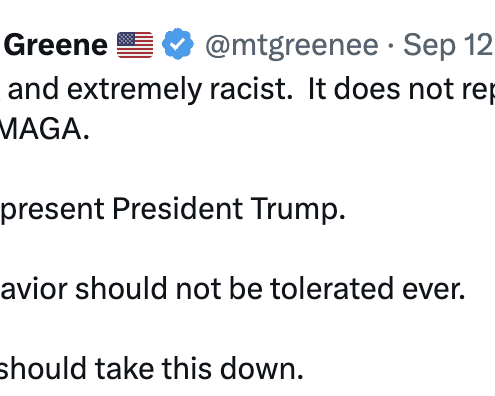Click the word 'ever.' in the tweet
Screen dimensions: 495x396
433,290
